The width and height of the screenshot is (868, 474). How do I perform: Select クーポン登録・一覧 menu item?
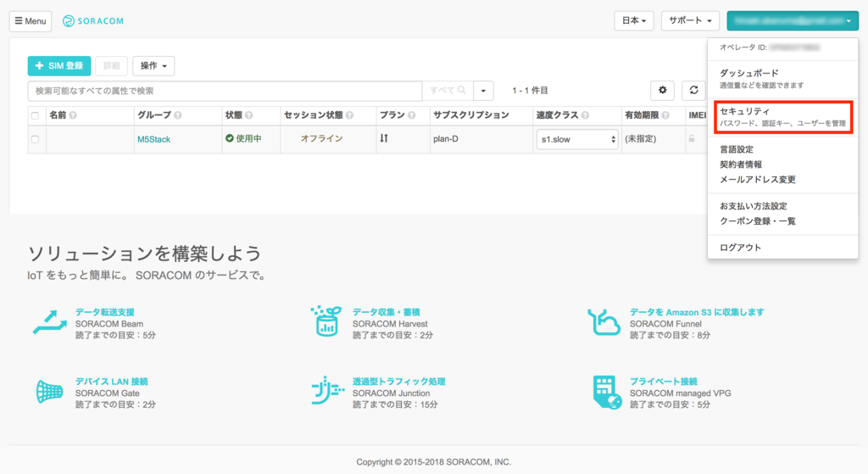(x=757, y=221)
